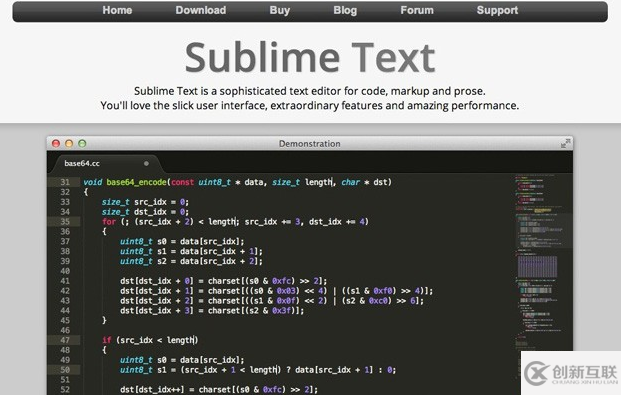621x395 pixels.
Task: Visit the Blog navigation item
Action: [x=345, y=11]
